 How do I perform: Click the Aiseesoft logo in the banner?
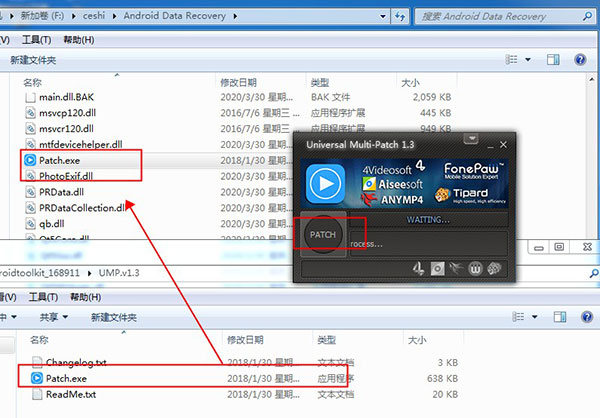[x=393, y=184]
